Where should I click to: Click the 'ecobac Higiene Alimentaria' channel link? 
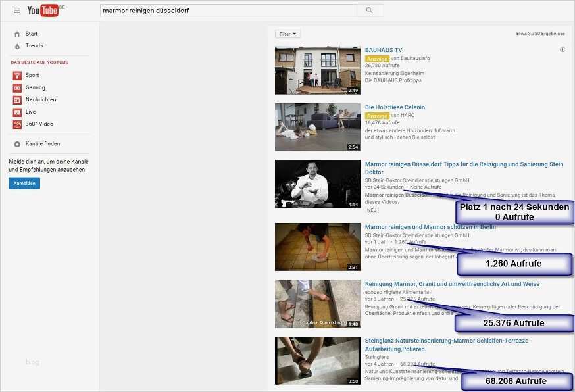coord(397,292)
